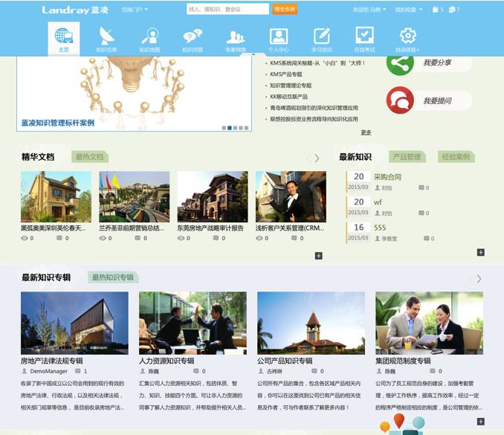Click comment icon under 浅析客户关系管理(CRM...
The width and height of the screenshot is (504, 435).
pos(294,238)
